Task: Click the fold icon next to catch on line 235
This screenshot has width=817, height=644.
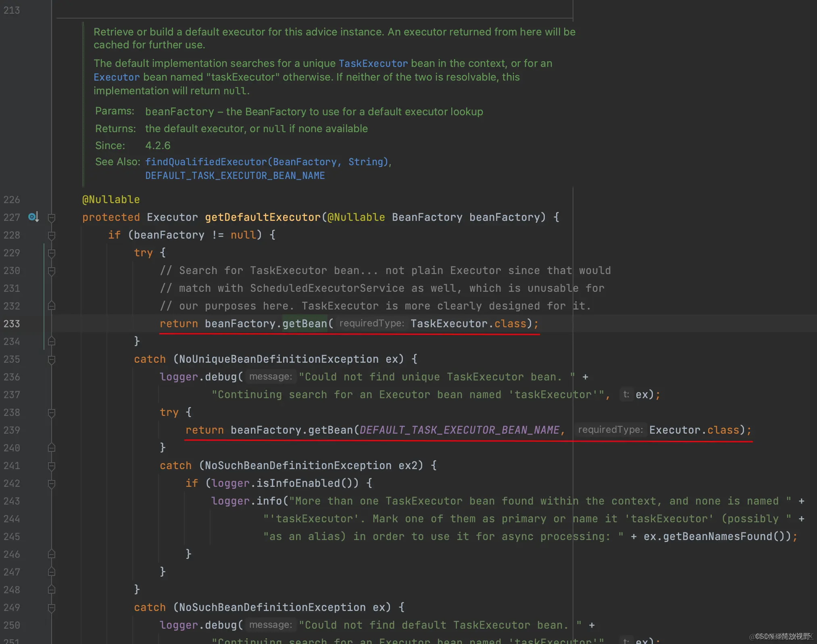Action: pos(51,359)
